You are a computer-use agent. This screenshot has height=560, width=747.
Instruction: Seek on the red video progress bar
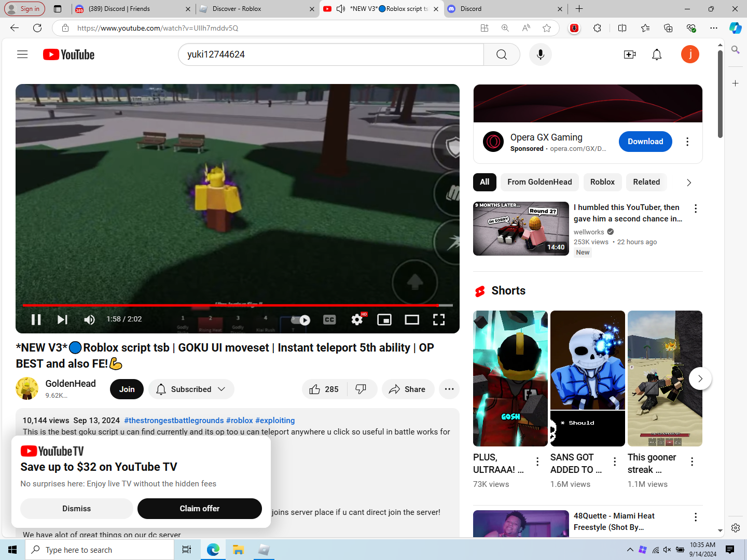pyautogui.click(x=238, y=305)
